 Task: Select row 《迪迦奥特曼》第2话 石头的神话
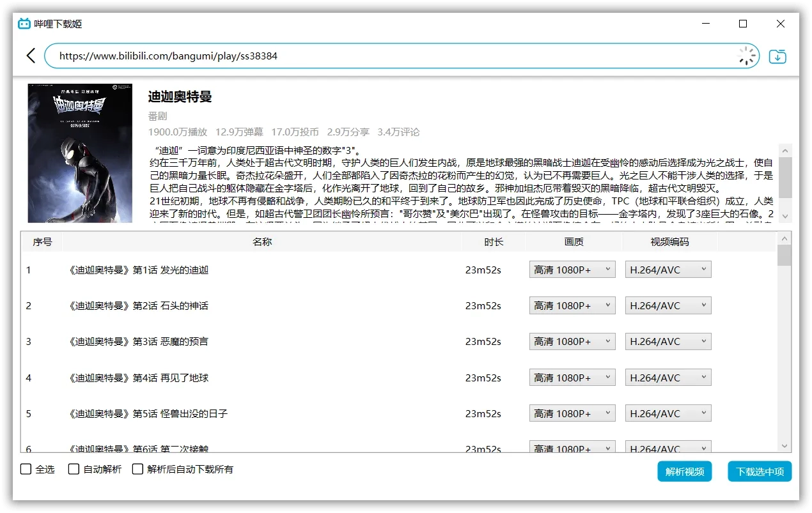tap(399, 305)
